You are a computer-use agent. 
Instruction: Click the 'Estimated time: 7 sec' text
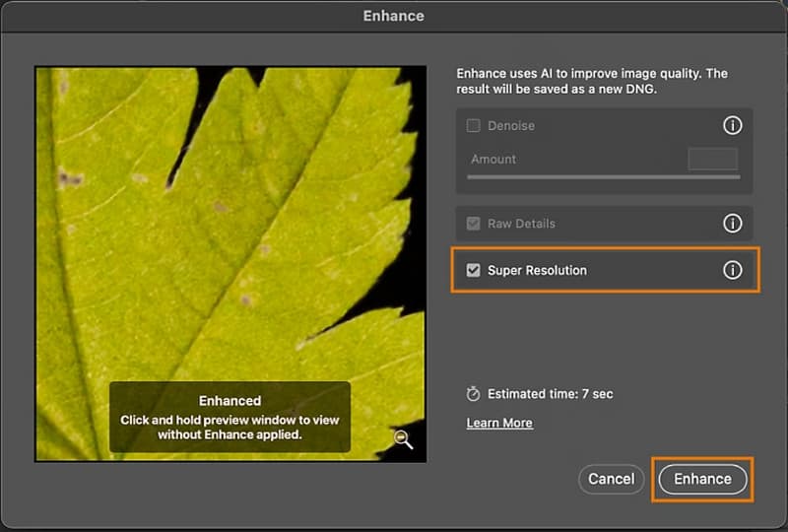(x=551, y=394)
